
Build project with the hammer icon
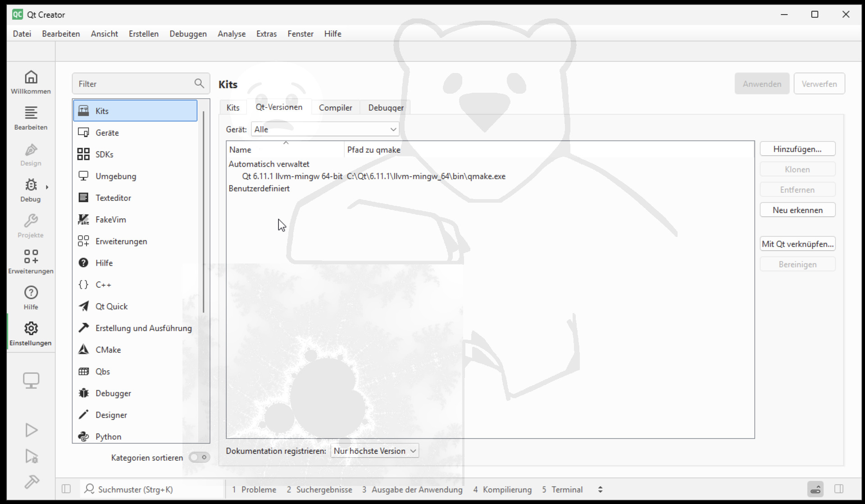pyautogui.click(x=31, y=482)
